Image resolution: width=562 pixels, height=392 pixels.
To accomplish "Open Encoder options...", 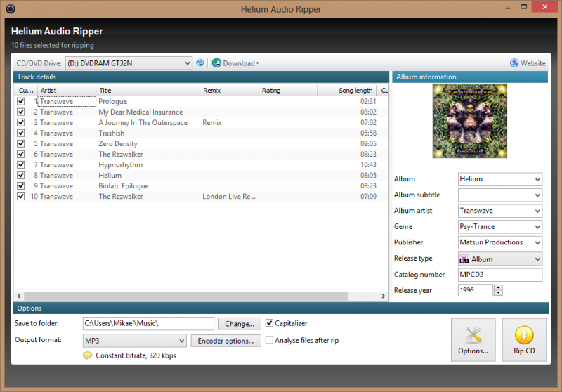I will (226, 341).
